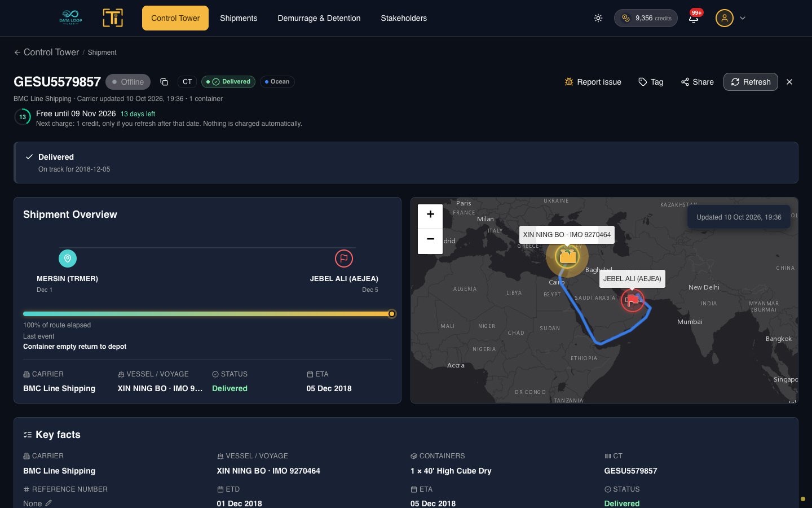
Task: Switch to the Shipments tab
Action: [239, 18]
